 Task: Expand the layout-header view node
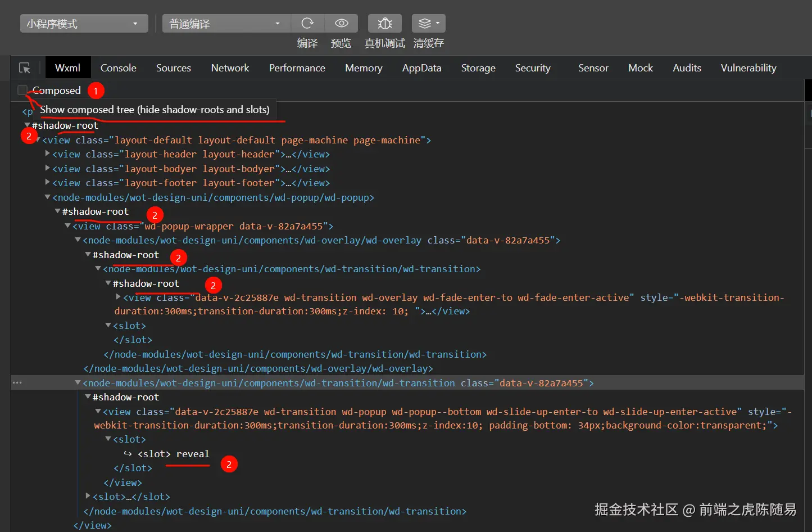48,154
